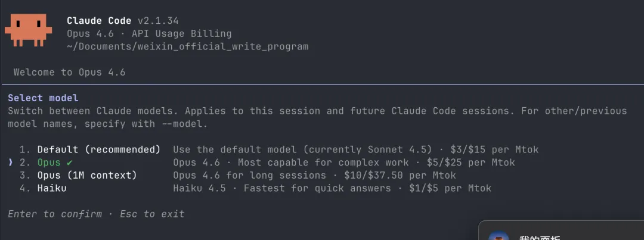The width and height of the screenshot is (644, 240).
Task: Pick the Haiku model option
Action: click(52, 189)
